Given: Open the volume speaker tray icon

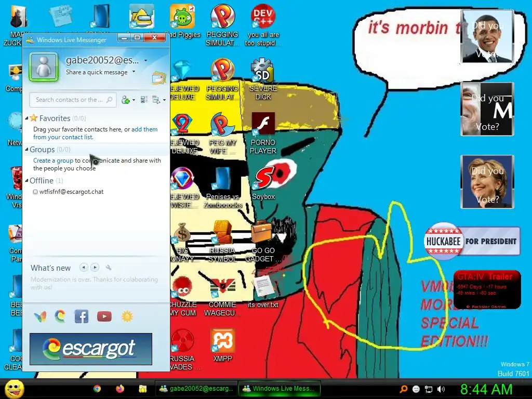Looking at the screenshot, I should (x=441, y=389).
